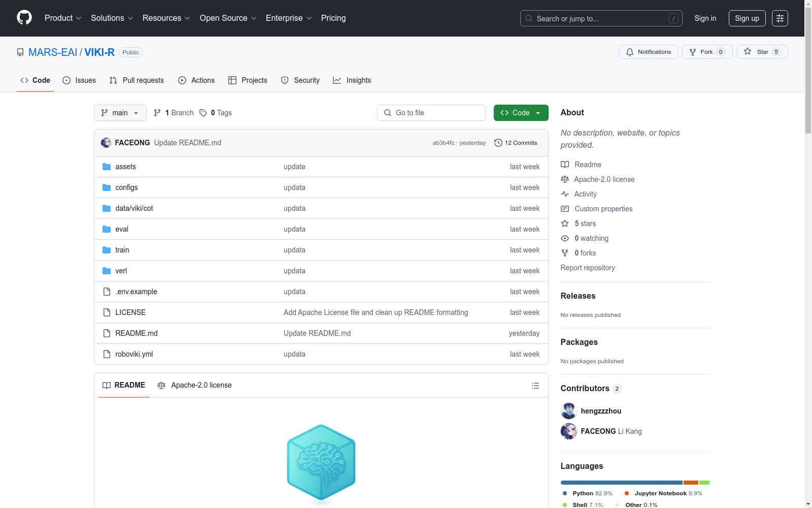Click the train folder icon
The height and width of the screenshot is (508, 812).
[x=107, y=250]
